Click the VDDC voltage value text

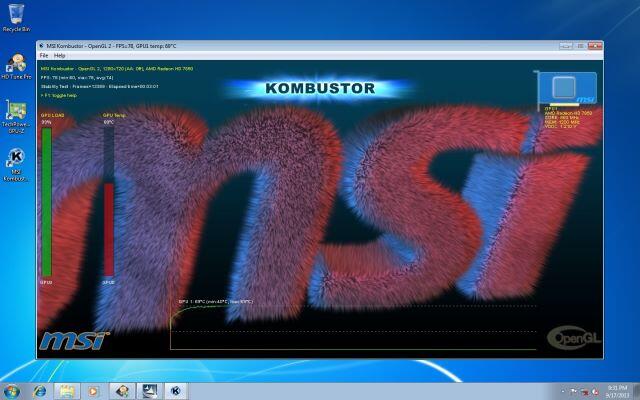point(561,127)
